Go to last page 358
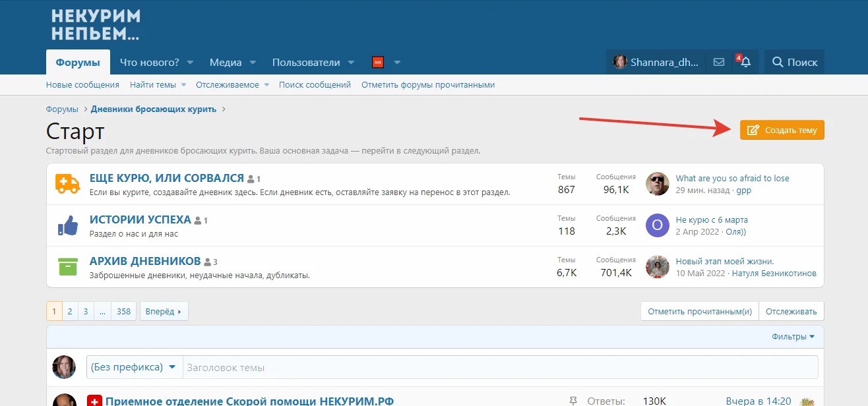Viewport: 868px width, 406px height. click(124, 312)
